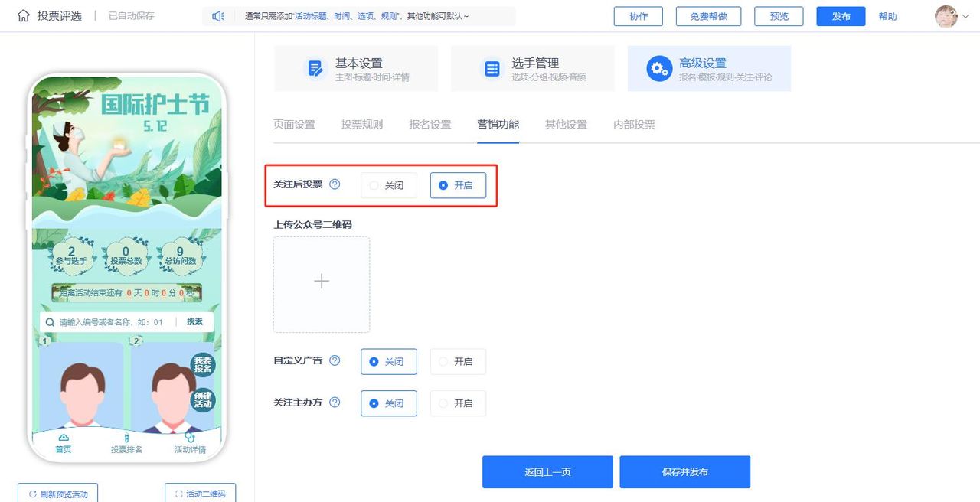Click the help icon next to 自定义广告
The width and height of the screenshot is (980, 502).
[335, 361]
